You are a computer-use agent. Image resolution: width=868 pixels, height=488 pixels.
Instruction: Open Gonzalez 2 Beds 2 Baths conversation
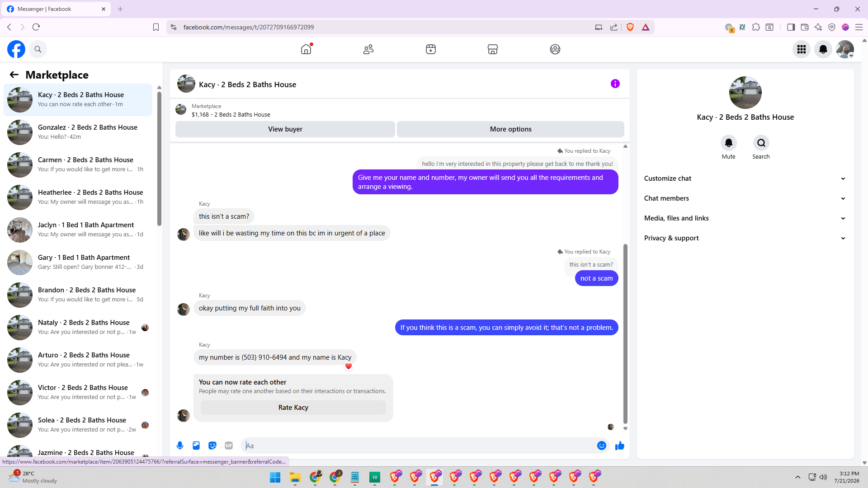tap(78, 132)
